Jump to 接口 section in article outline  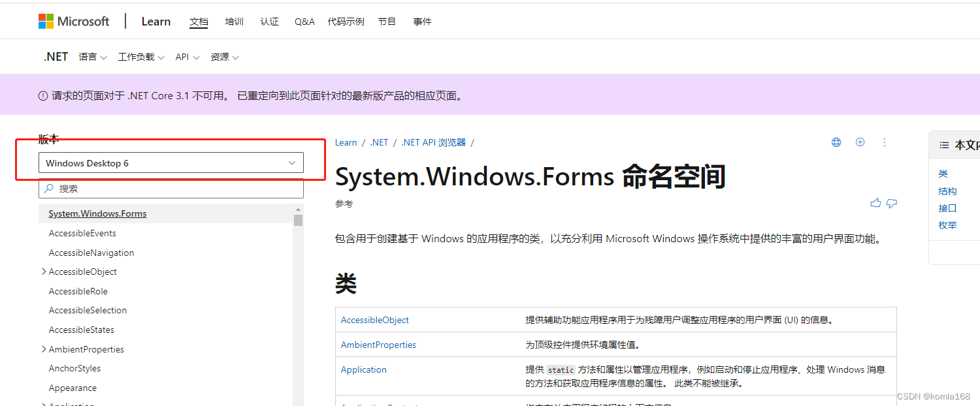coord(947,208)
